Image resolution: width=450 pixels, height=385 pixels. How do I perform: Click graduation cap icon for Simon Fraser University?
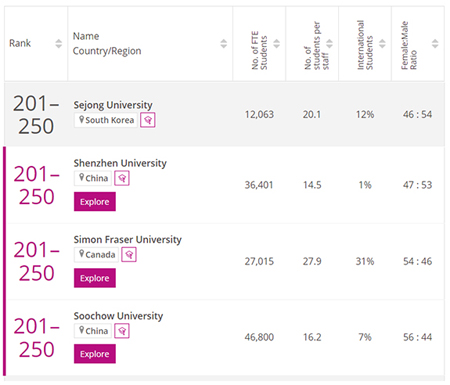(129, 255)
